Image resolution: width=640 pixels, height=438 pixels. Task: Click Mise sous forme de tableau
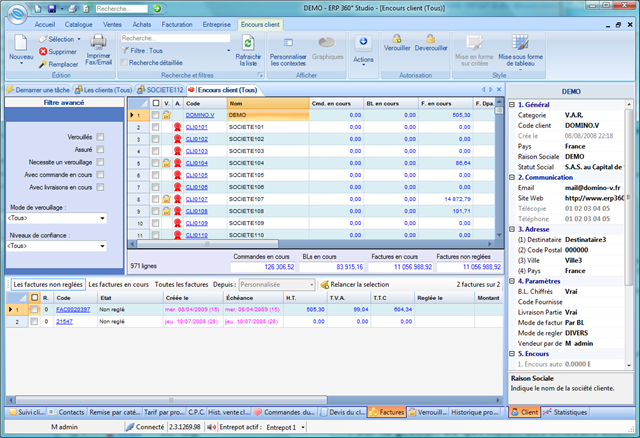click(x=520, y=51)
